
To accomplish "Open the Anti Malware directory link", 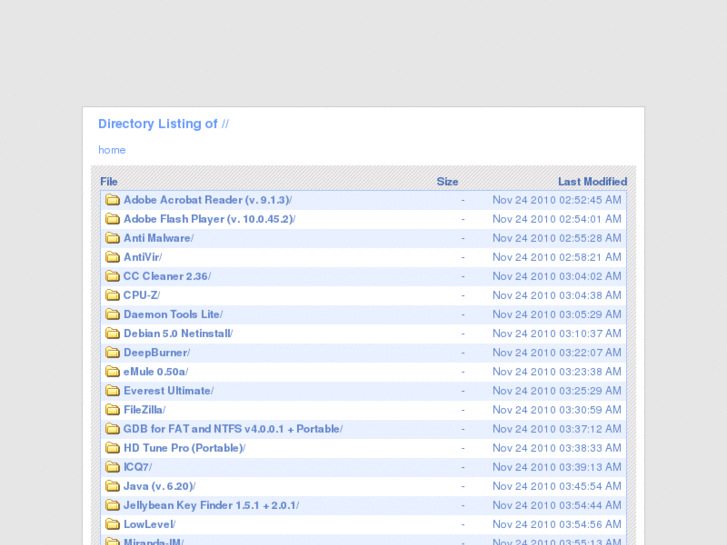I will point(159,238).
